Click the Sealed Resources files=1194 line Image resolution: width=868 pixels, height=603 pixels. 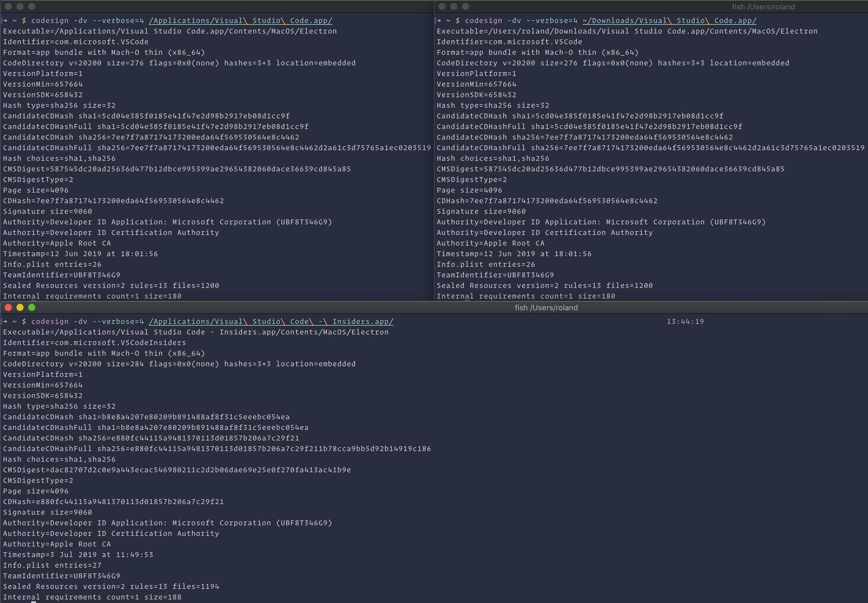[x=111, y=586]
